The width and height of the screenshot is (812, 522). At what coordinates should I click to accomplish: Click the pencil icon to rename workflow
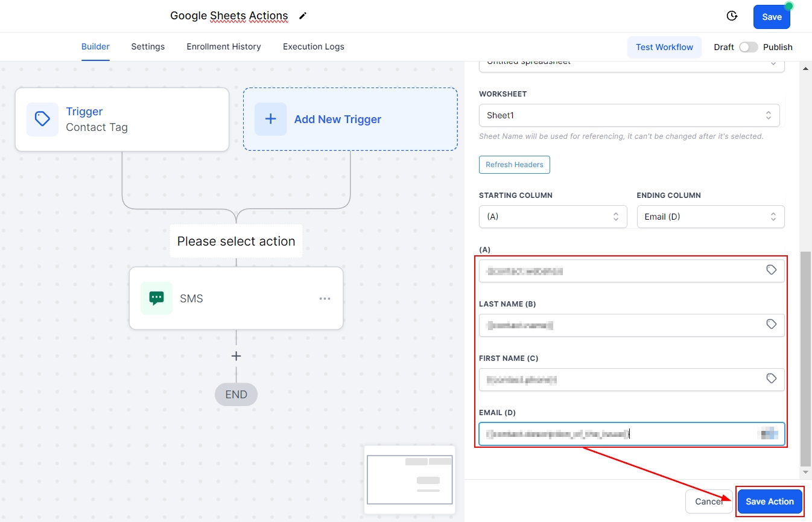(x=303, y=16)
